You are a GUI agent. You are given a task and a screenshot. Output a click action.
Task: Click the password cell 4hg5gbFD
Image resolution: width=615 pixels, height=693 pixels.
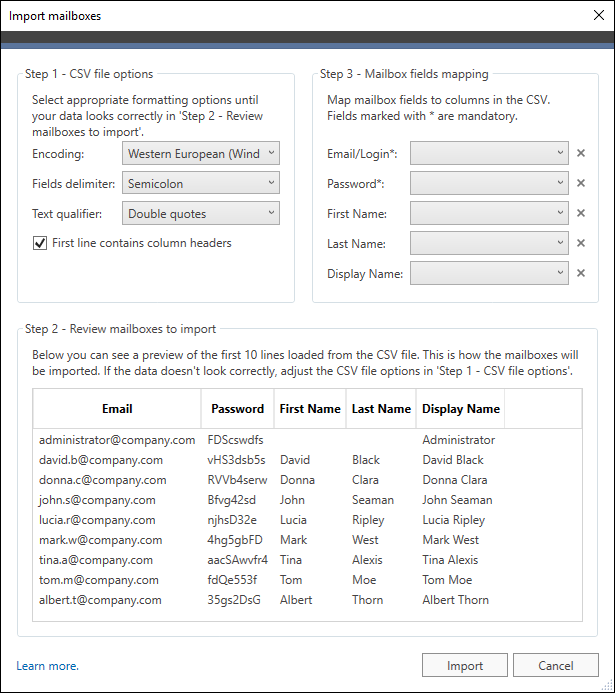click(235, 540)
